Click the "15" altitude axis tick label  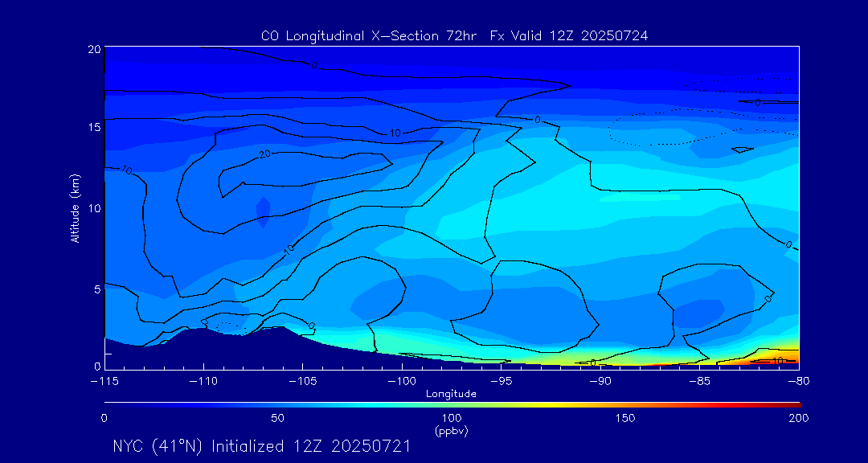93,127
